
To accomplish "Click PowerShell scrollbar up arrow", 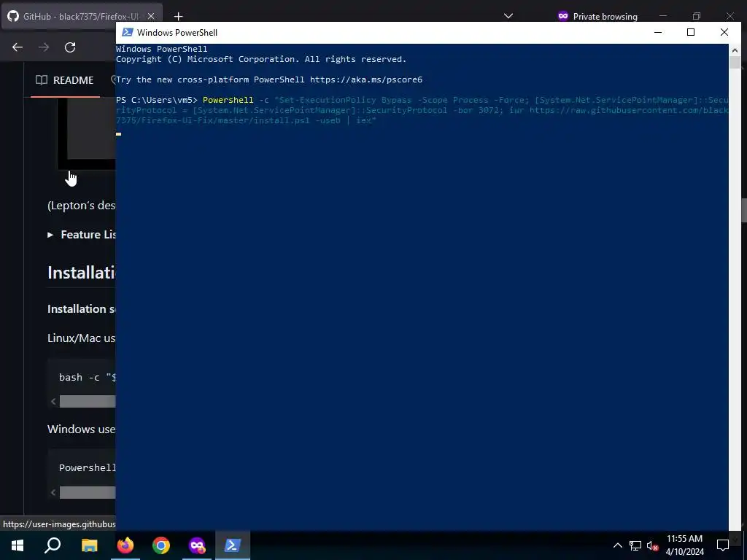I will pyautogui.click(x=735, y=50).
